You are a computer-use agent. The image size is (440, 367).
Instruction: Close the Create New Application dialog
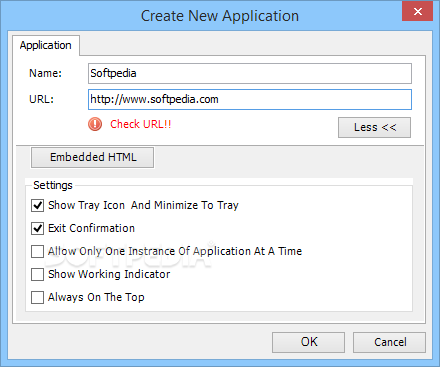pyautogui.click(x=417, y=12)
